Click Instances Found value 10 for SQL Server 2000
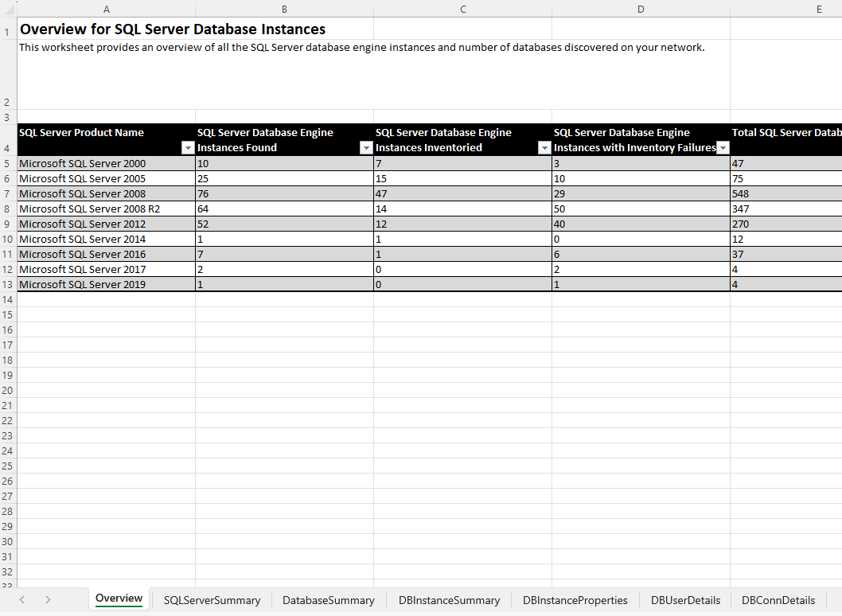 [285, 163]
